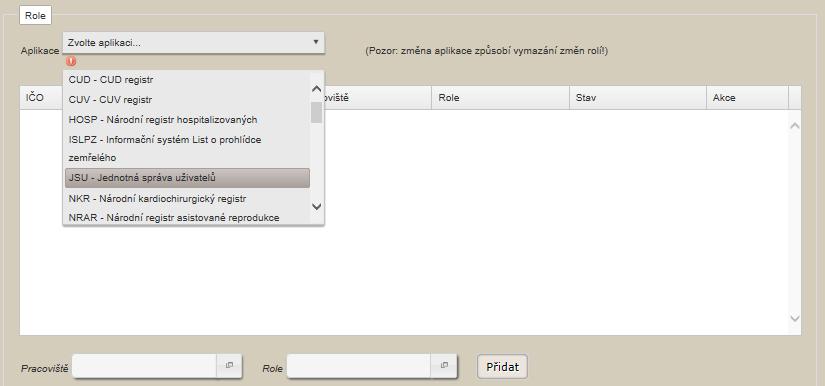Click dropdown list scroll-down arrow

[x=316, y=207]
